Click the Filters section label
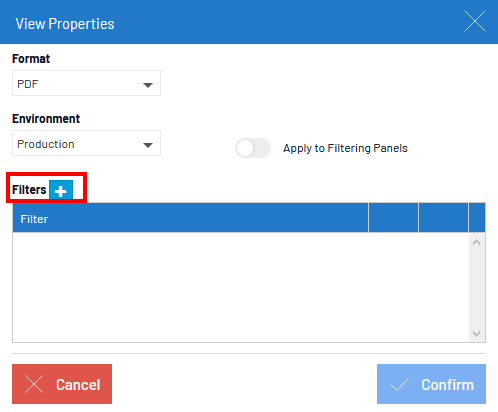 pos(29,190)
